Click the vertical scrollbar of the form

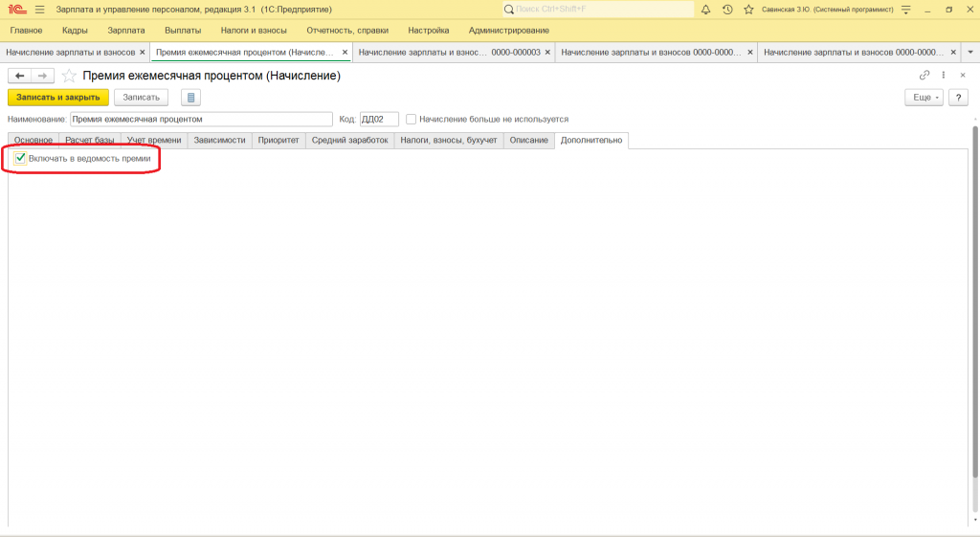pyautogui.click(x=975, y=300)
